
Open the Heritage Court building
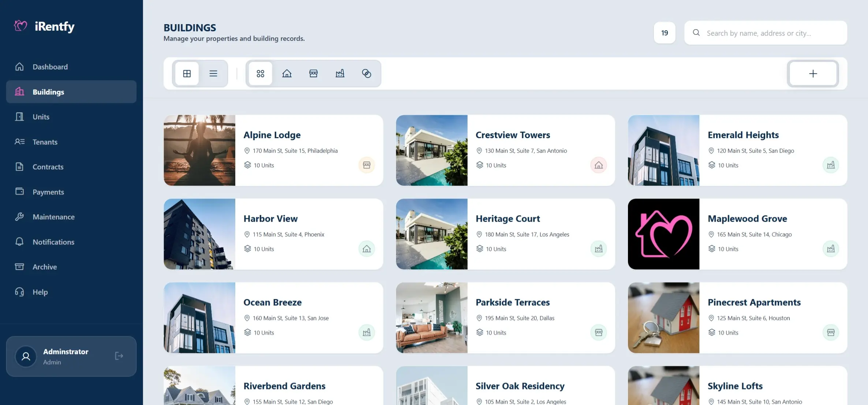click(x=505, y=234)
